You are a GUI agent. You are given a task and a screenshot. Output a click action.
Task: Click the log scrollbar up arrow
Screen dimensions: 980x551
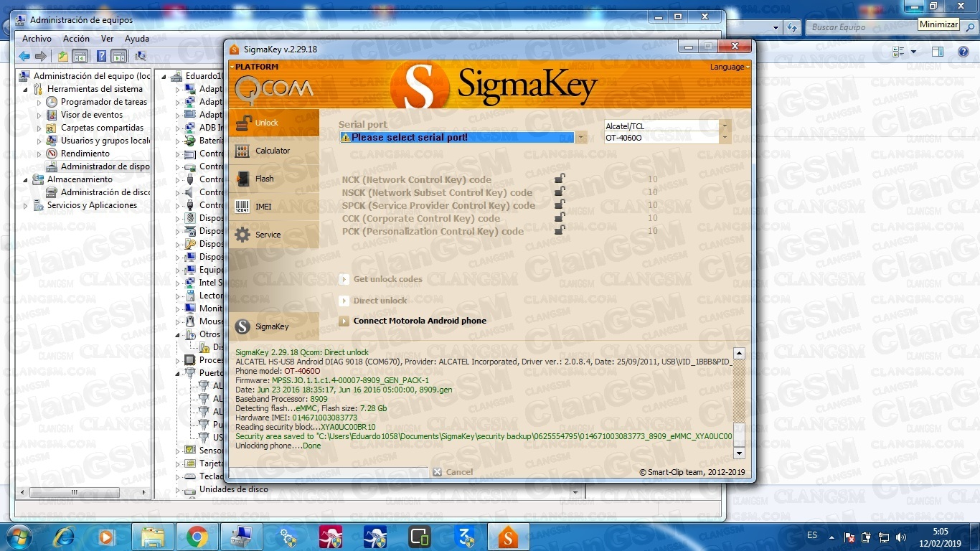click(x=739, y=354)
